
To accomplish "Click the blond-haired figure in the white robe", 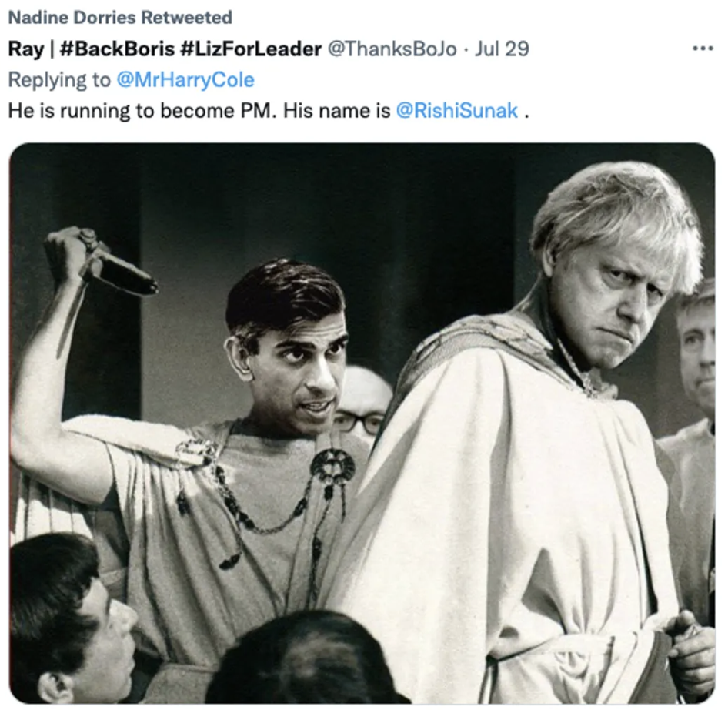I will pyautogui.click(x=531, y=462).
